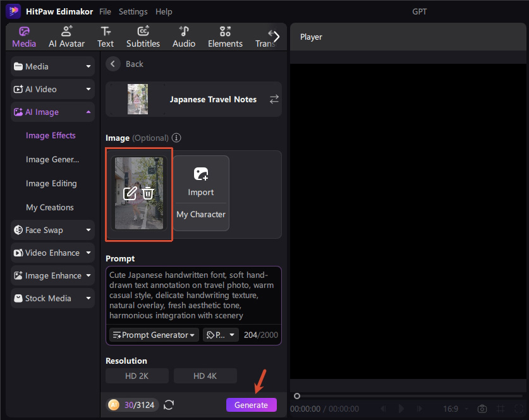
Task: Open the Help menu
Action: pyautogui.click(x=164, y=11)
